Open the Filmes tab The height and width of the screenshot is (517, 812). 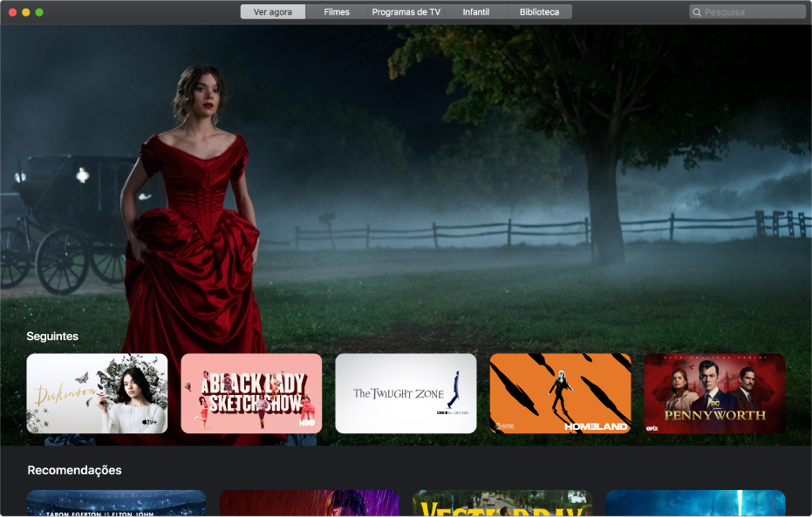(x=337, y=12)
